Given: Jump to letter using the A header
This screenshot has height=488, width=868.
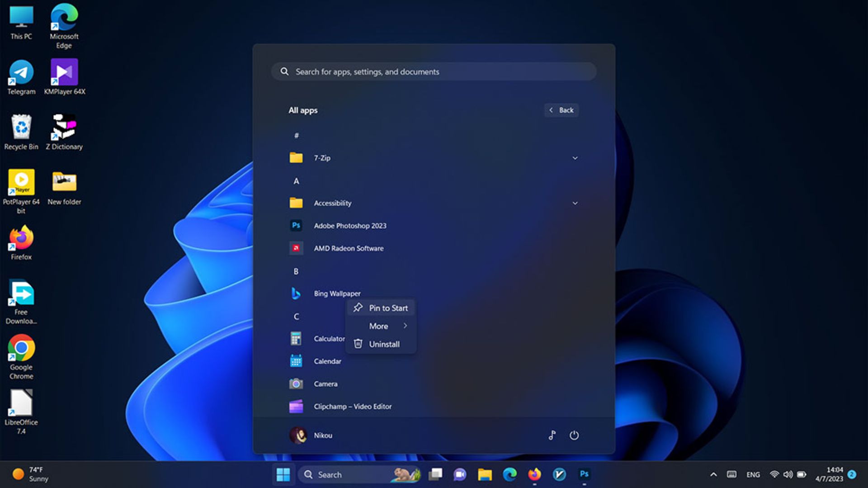Looking at the screenshot, I should pos(296,181).
